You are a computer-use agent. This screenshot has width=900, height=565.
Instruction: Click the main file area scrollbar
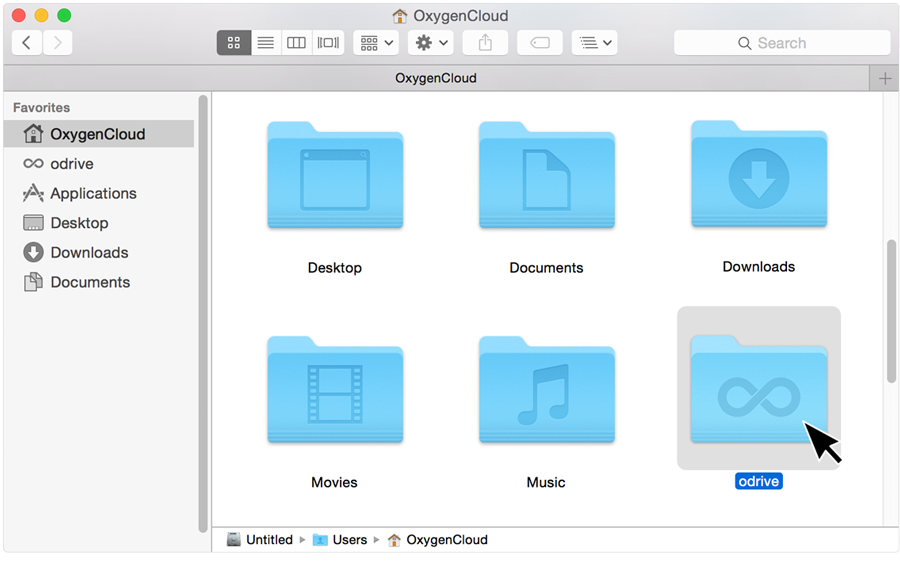click(x=891, y=311)
